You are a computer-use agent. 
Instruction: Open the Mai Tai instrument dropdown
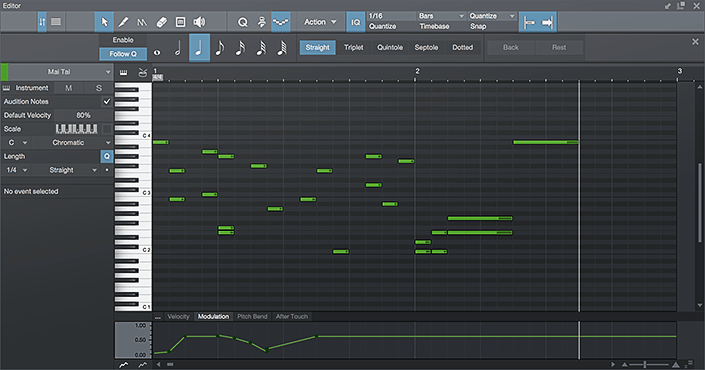point(60,72)
